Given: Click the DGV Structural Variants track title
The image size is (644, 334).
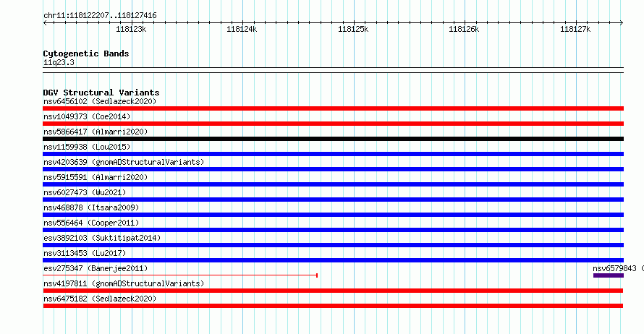Looking at the screenshot, I should 101,93.
